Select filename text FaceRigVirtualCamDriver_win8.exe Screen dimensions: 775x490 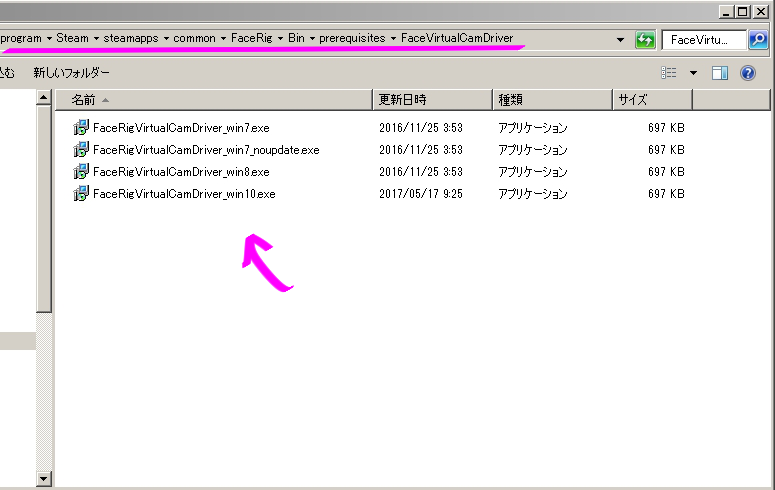click(181, 172)
